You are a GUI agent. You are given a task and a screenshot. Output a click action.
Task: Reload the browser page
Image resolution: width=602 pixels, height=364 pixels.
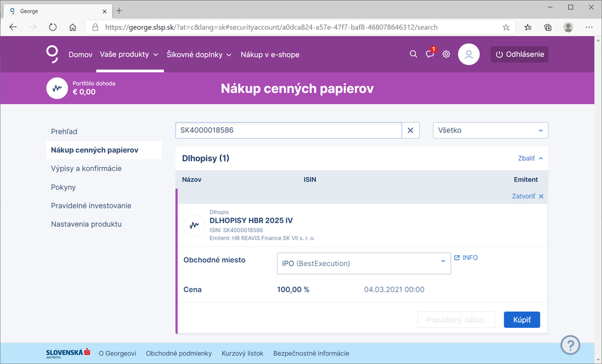point(53,27)
